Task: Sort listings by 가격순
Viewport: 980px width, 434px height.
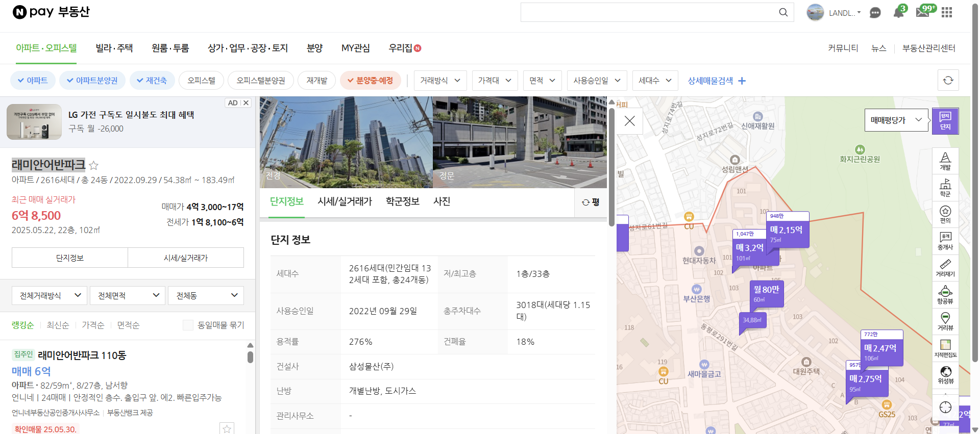Action: (93, 325)
